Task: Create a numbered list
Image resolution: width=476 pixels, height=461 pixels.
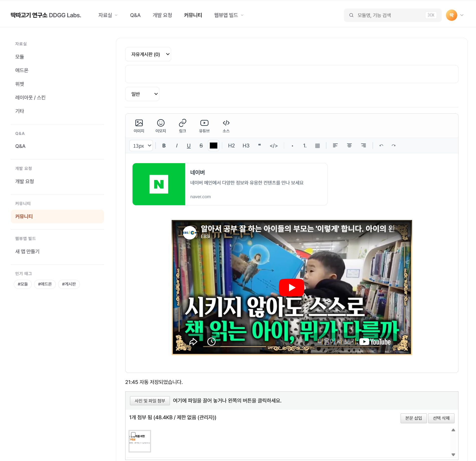Action: pyautogui.click(x=305, y=146)
